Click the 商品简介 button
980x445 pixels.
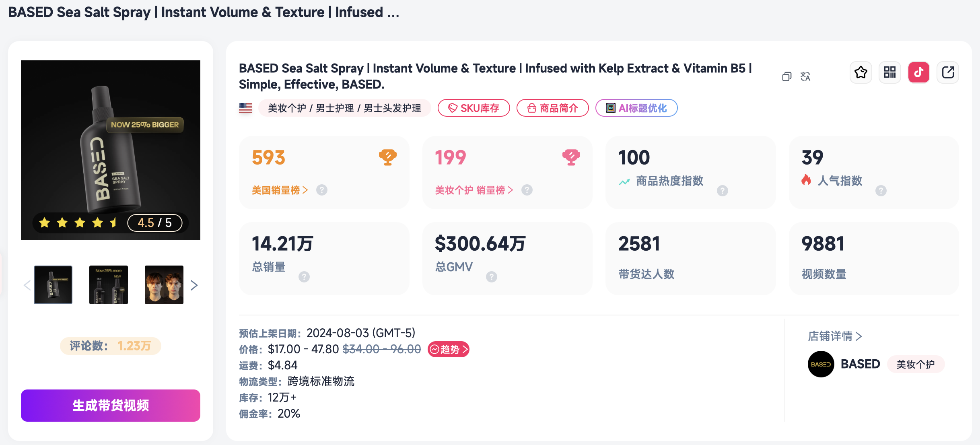click(553, 108)
